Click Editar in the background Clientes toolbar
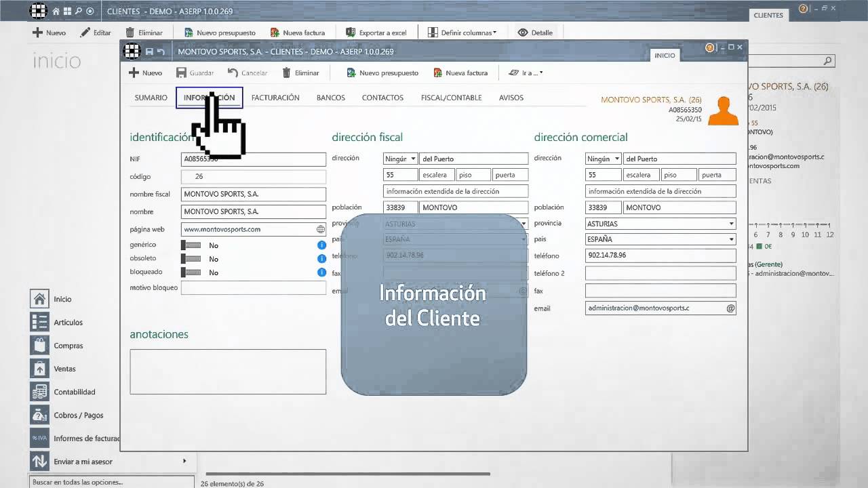This screenshot has width=868, height=488. point(96,33)
